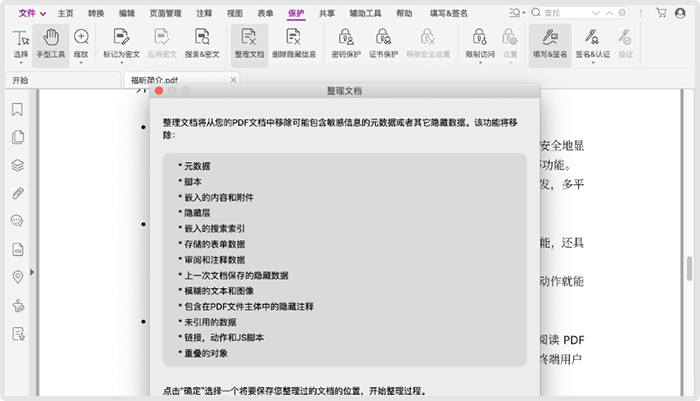Click the 存储的表单数据 list entry

[x=214, y=244]
